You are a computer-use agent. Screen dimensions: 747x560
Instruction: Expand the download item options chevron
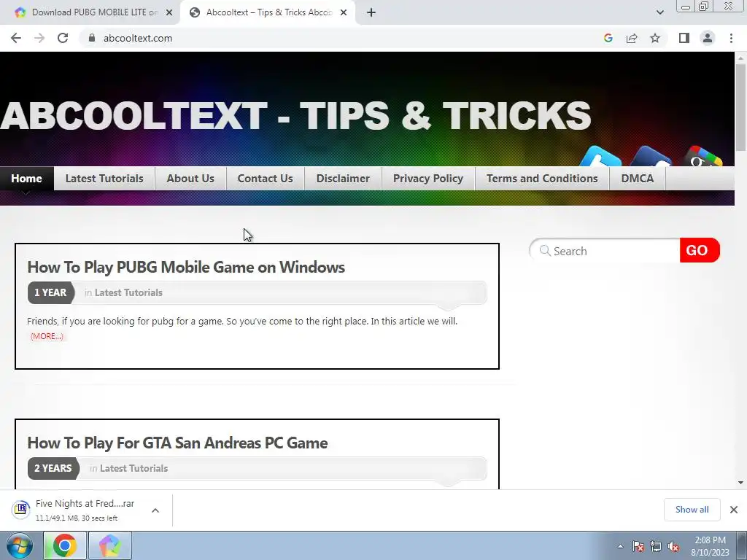point(155,510)
